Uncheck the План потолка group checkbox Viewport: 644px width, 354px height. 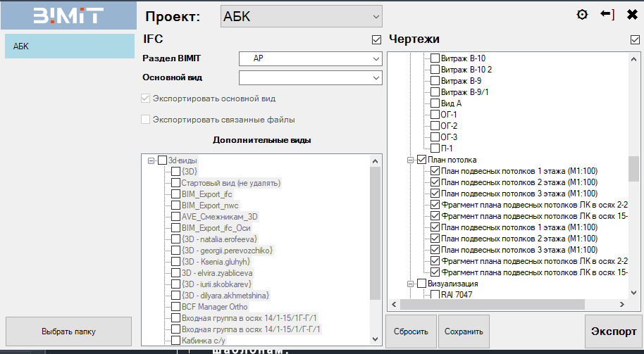click(x=421, y=160)
